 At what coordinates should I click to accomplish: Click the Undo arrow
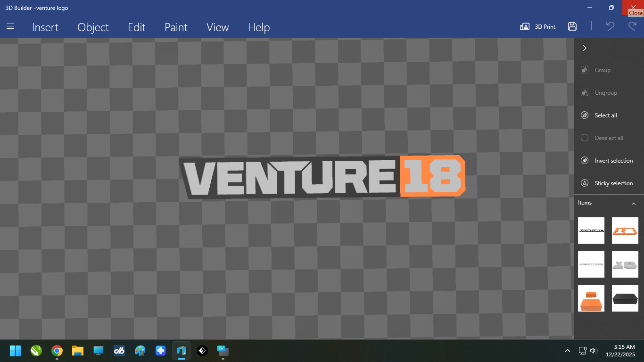pos(610,26)
